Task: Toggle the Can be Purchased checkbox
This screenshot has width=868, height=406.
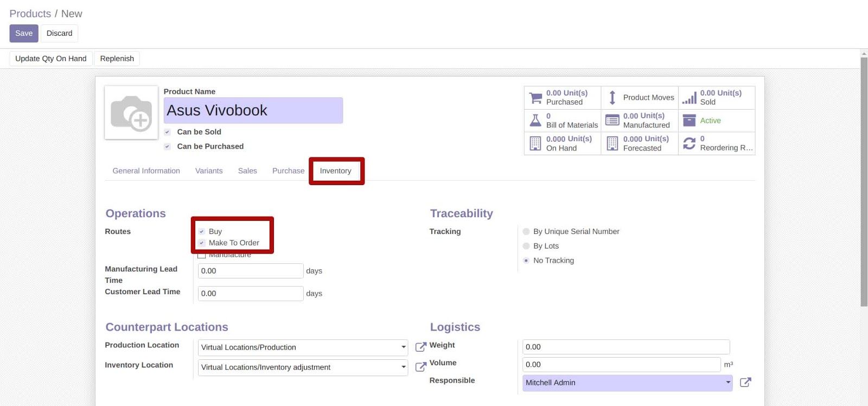Action: pyautogui.click(x=167, y=147)
